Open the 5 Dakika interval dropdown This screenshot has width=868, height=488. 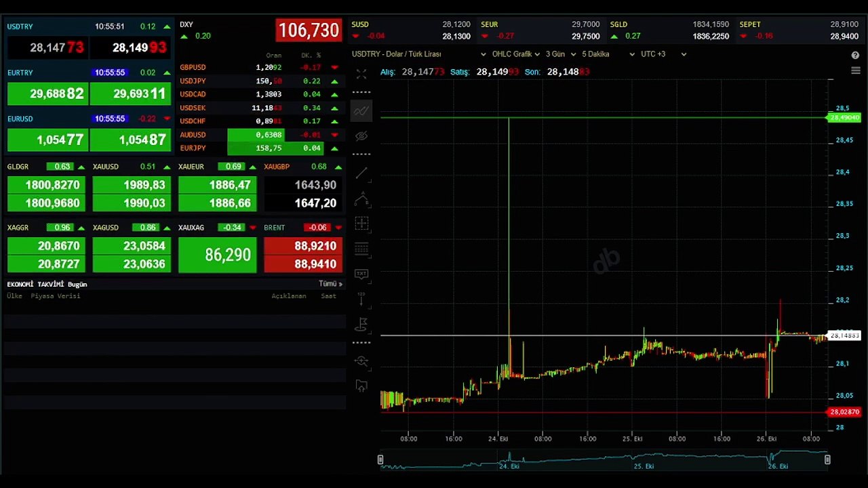click(x=608, y=54)
